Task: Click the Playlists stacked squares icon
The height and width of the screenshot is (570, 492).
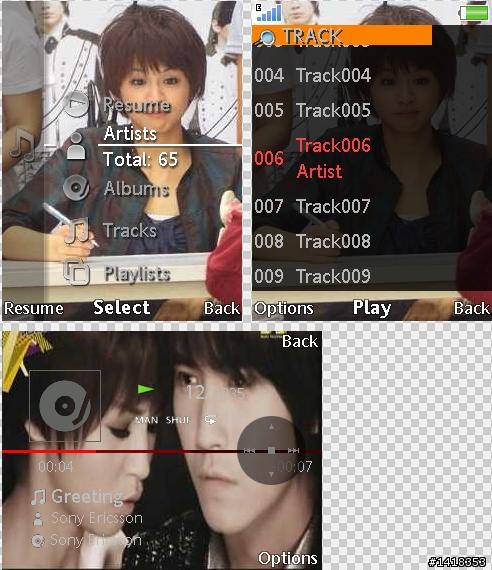Action: (x=76, y=272)
